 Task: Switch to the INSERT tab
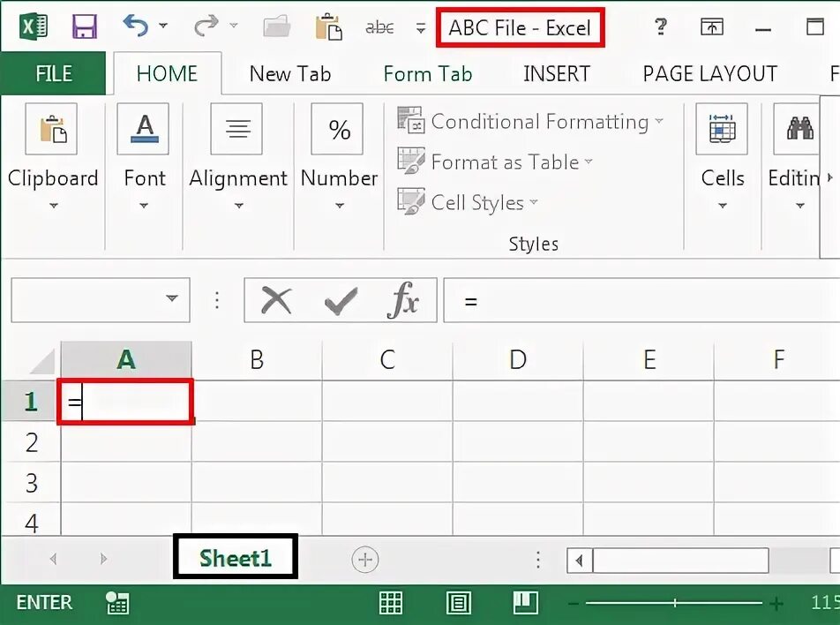click(557, 73)
